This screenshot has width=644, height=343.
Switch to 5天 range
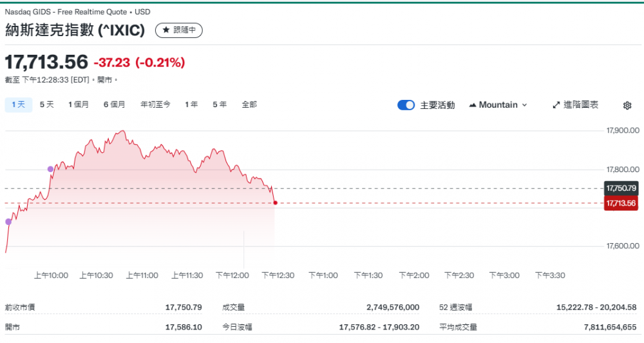(x=46, y=104)
